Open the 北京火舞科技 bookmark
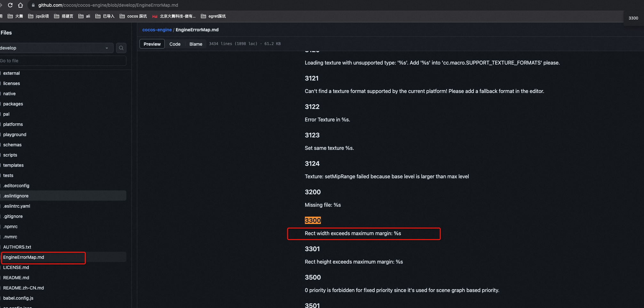Screen dimensions: 644x308 click(x=174, y=16)
